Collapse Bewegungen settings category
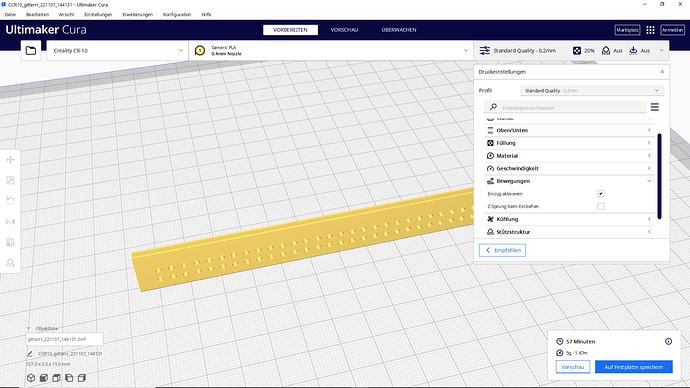 coord(569,181)
